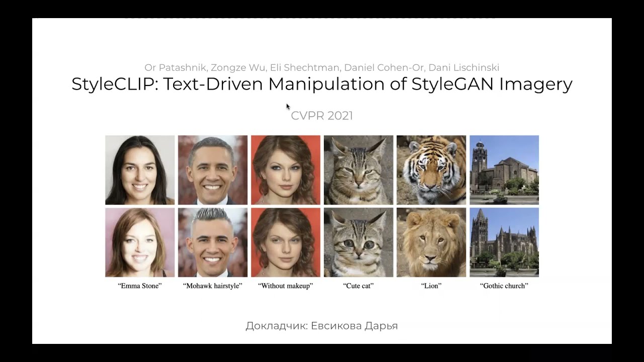
Task: Click the gothic church image above its caption
Action: (x=504, y=242)
